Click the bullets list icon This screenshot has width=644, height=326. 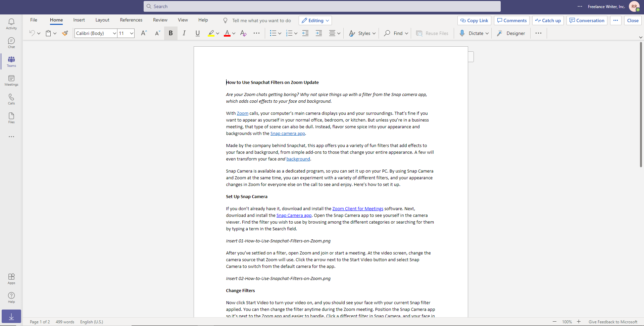273,33
